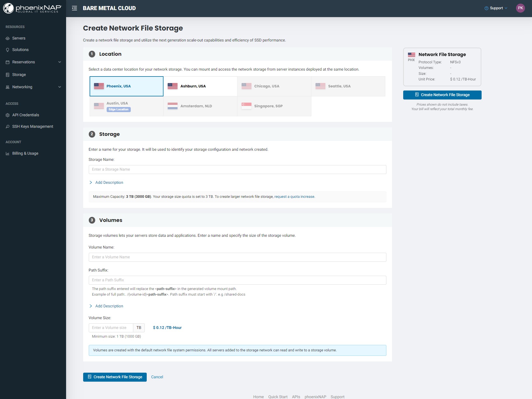
Task: Click the Austin USA flag icon
Action: 99,106
